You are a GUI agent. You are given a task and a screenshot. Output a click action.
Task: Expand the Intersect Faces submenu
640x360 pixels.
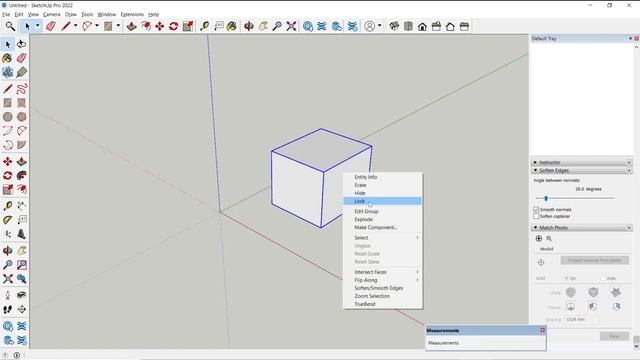pos(382,272)
